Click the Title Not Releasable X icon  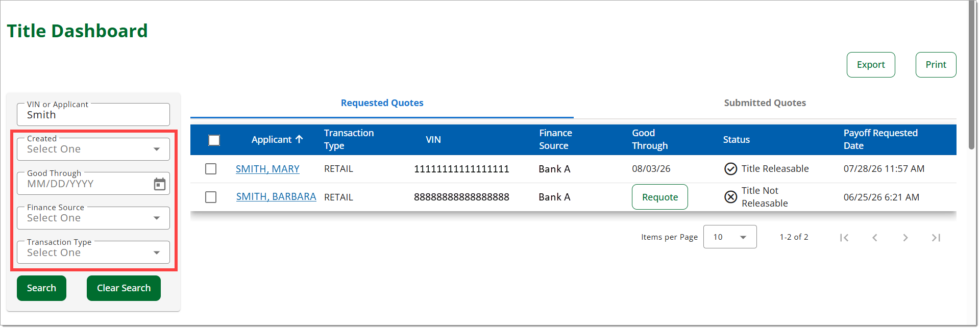click(731, 197)
